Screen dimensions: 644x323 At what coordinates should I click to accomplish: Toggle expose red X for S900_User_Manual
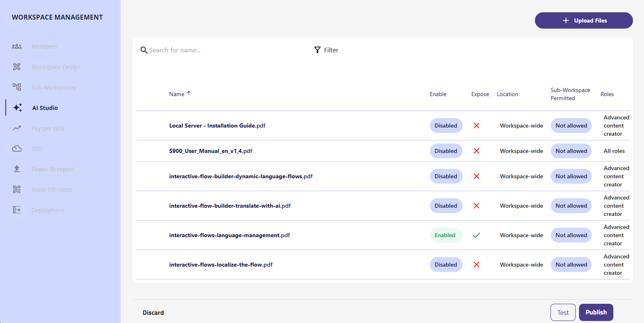476,151
